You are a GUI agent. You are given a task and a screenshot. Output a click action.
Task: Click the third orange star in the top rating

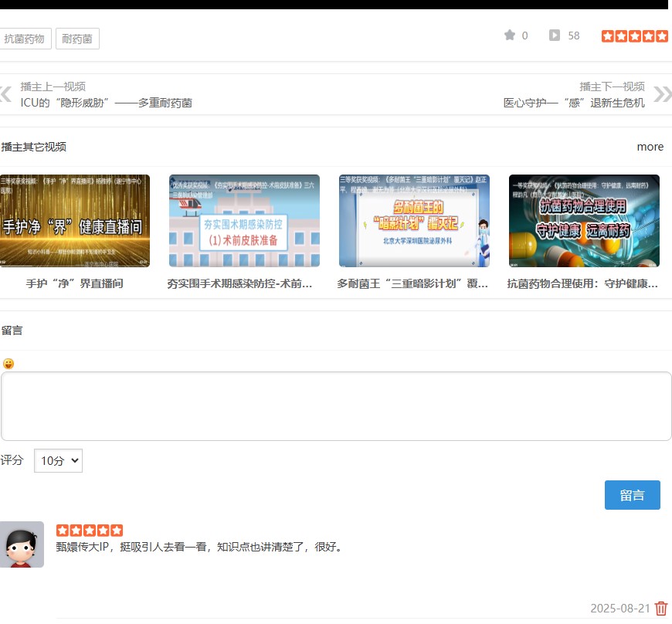(x=635, y=35)
